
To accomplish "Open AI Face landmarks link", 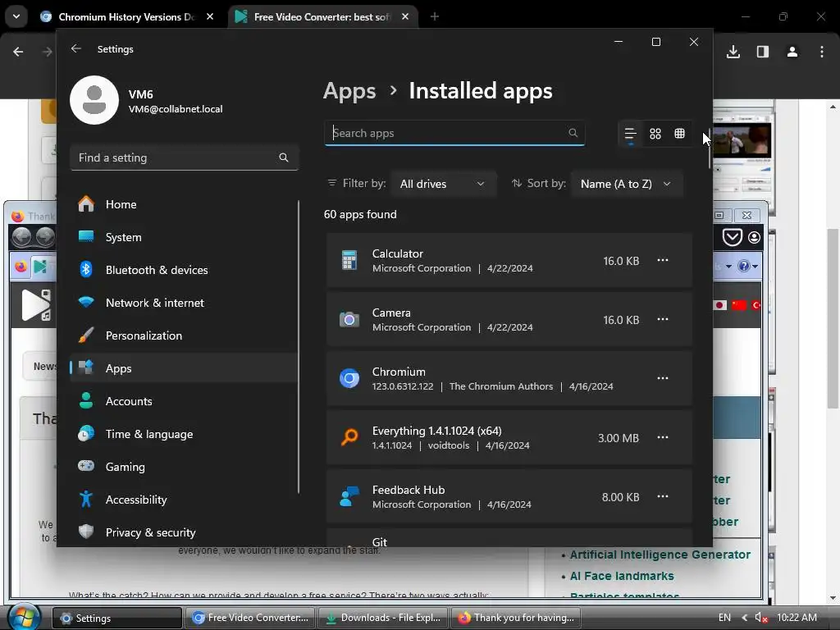I will (x=622, y=576).
